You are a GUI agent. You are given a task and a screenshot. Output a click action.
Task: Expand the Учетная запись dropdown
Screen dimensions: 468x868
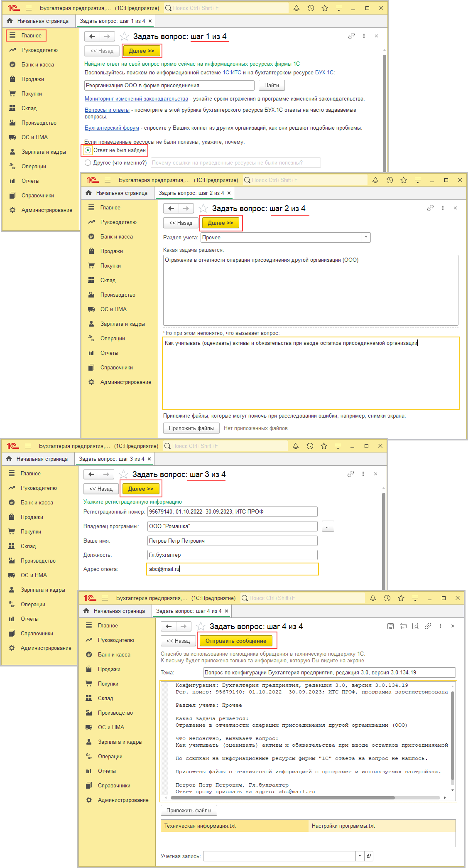pos(359,856)
